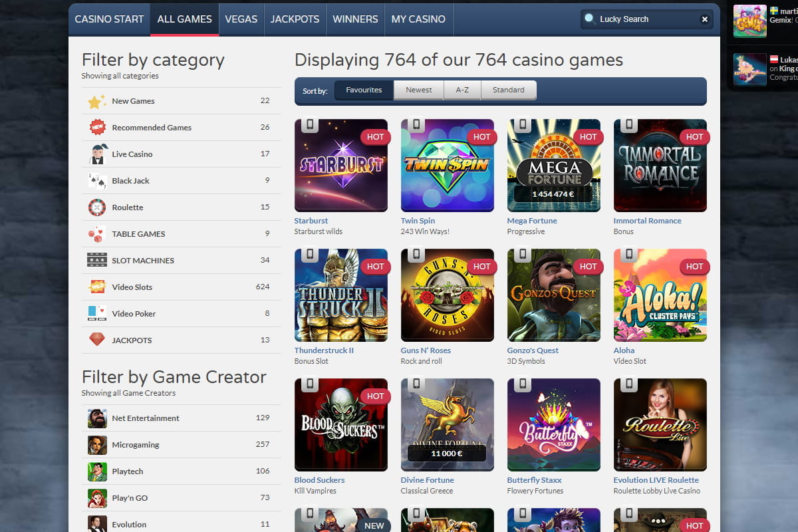This screenshot has width=798, height=532.
Task: Sort games by Favourites
Action: pos(364,90)
